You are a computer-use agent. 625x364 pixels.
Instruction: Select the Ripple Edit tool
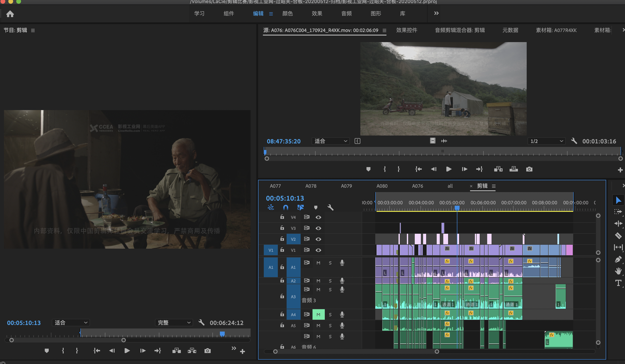click(x=618, y=223)
